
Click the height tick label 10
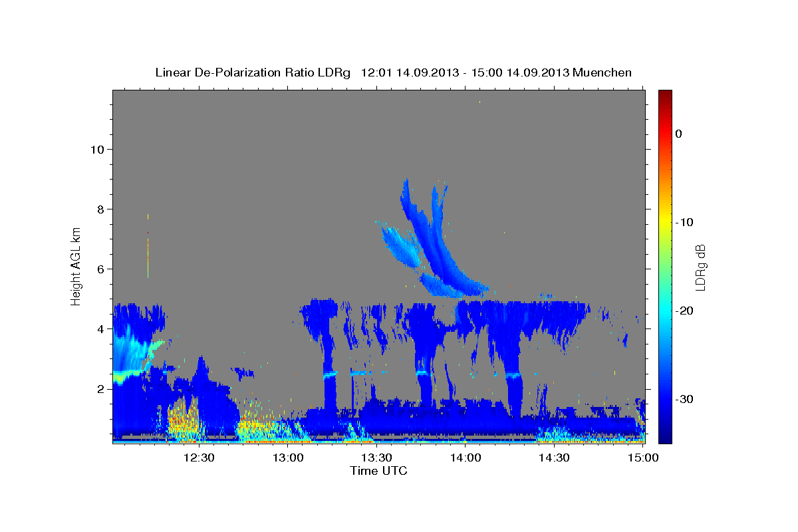click(97, 149)
